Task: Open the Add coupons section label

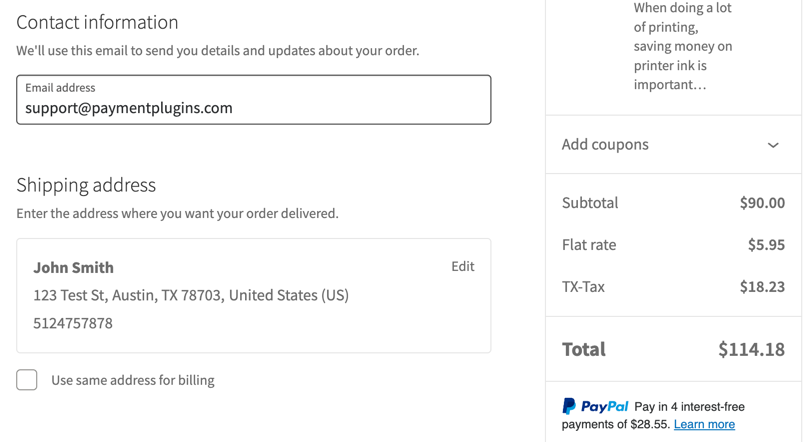Action: click(x=605, y=145)
